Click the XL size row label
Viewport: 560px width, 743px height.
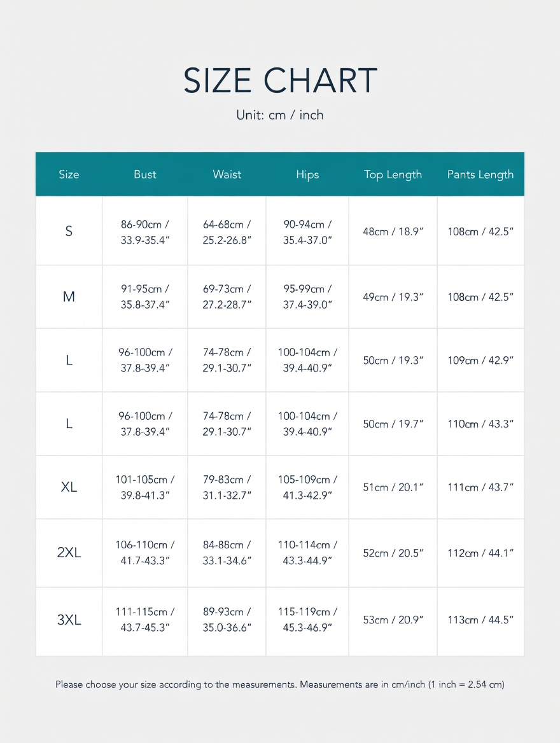point(69,487)
